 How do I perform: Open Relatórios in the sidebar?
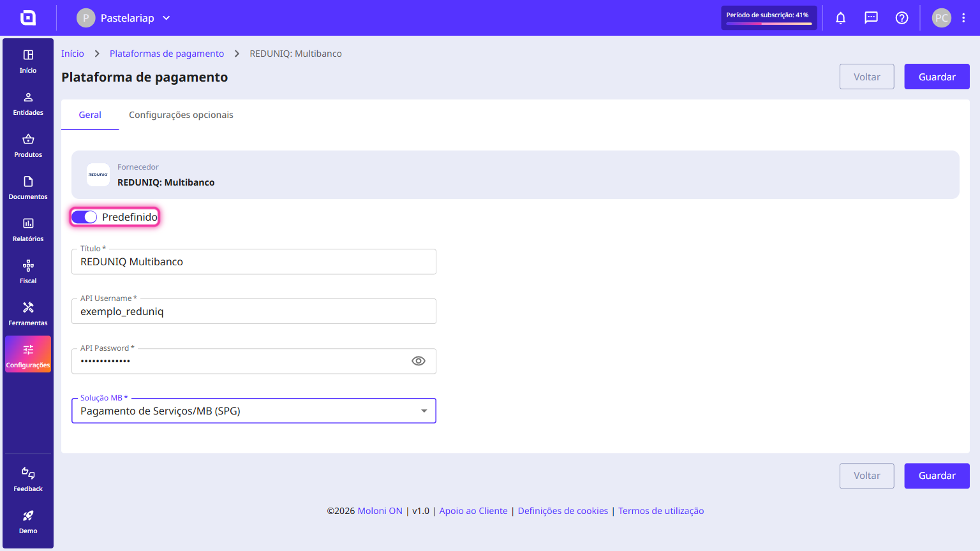click(28, 230)
